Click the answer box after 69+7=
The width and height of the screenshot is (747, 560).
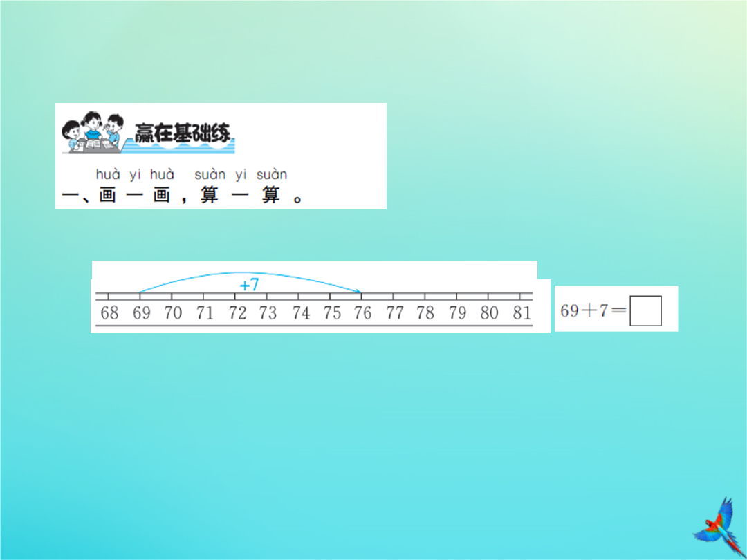coord(645,311)
